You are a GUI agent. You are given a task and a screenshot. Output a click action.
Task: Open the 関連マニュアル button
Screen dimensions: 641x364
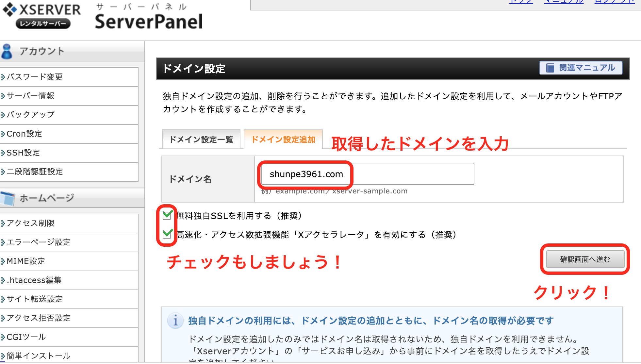pos(581,68)
